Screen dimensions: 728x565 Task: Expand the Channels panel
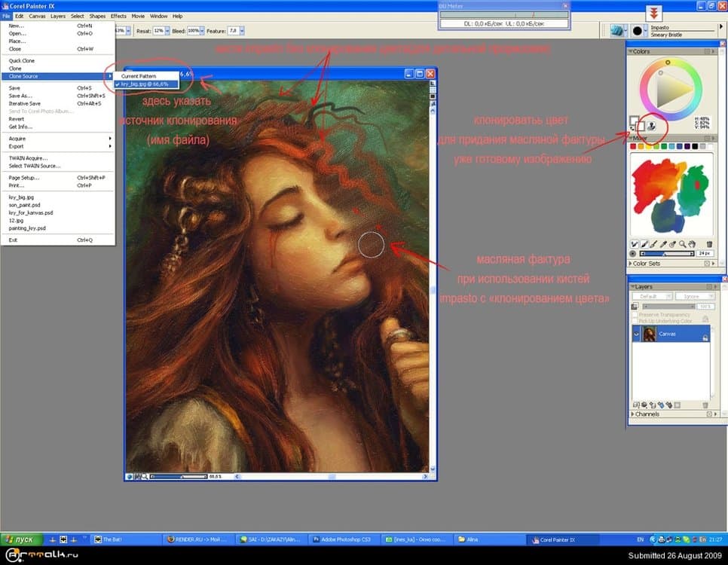(x=632, y=414)
